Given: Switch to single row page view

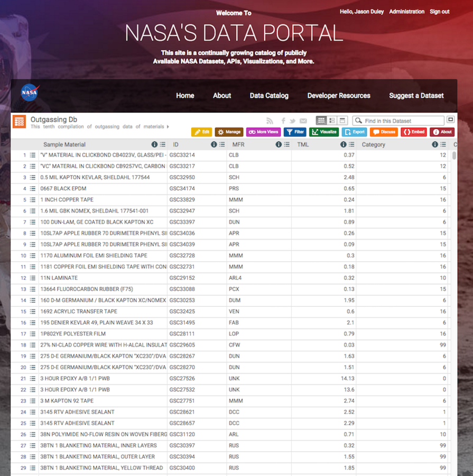Looking at the screenshot, I should pyautogui.click(x=342, y=121).
